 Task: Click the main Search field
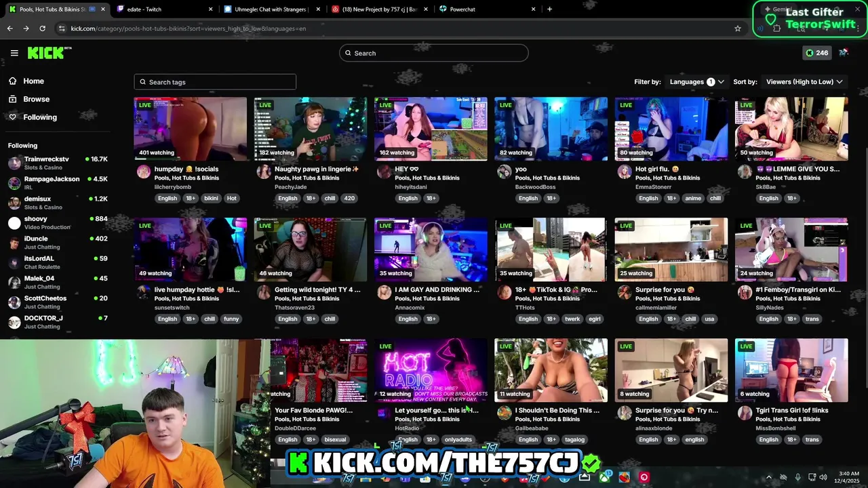tap(434, 53)
